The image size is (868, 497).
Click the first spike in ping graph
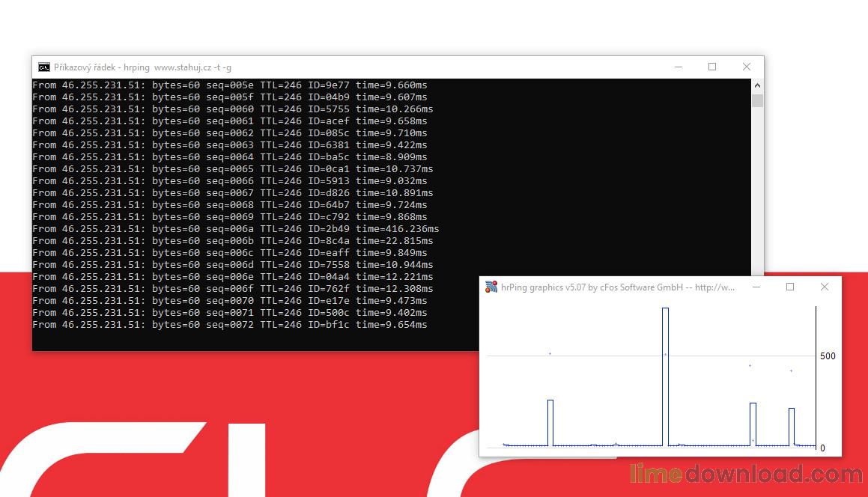550,422
